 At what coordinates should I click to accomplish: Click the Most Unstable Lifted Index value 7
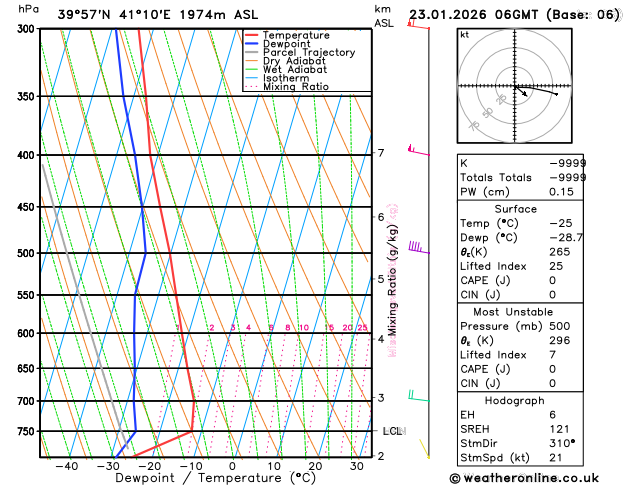click(552, 355)
